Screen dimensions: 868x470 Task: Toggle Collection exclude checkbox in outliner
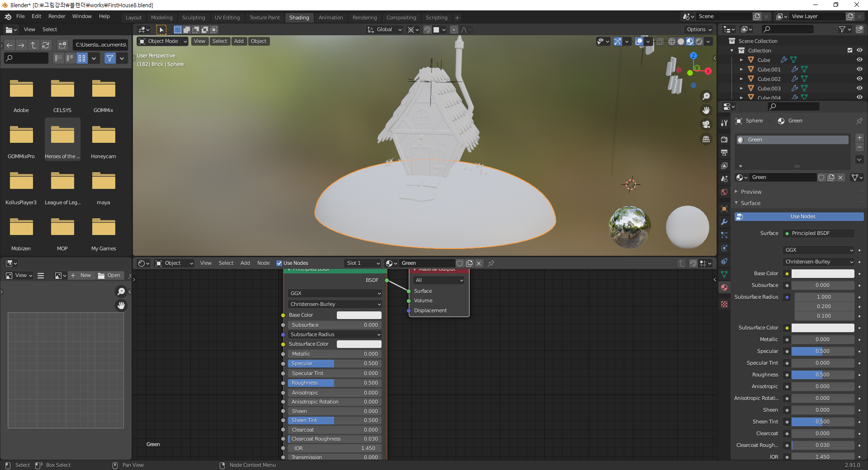tap(850, 51)
